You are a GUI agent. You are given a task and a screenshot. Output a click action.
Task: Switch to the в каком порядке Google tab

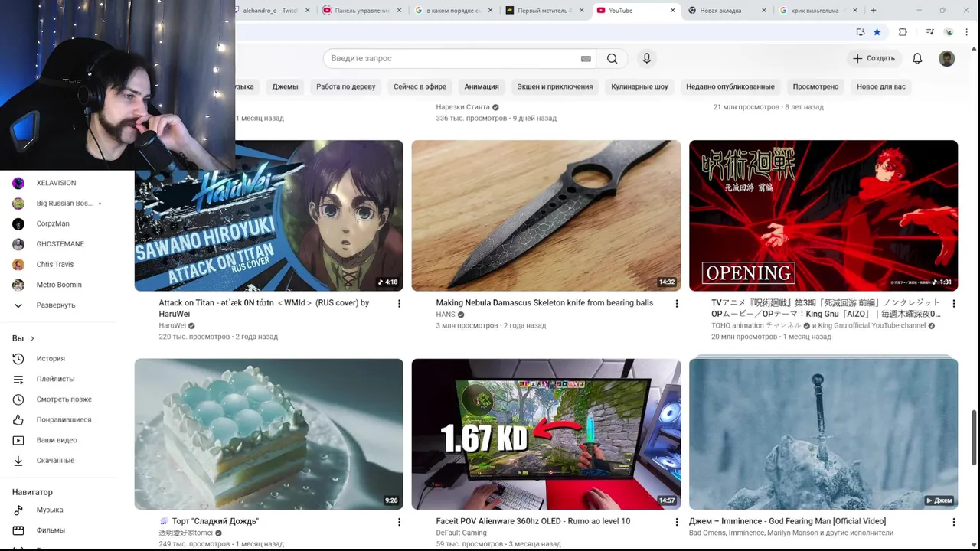(452, 11)
